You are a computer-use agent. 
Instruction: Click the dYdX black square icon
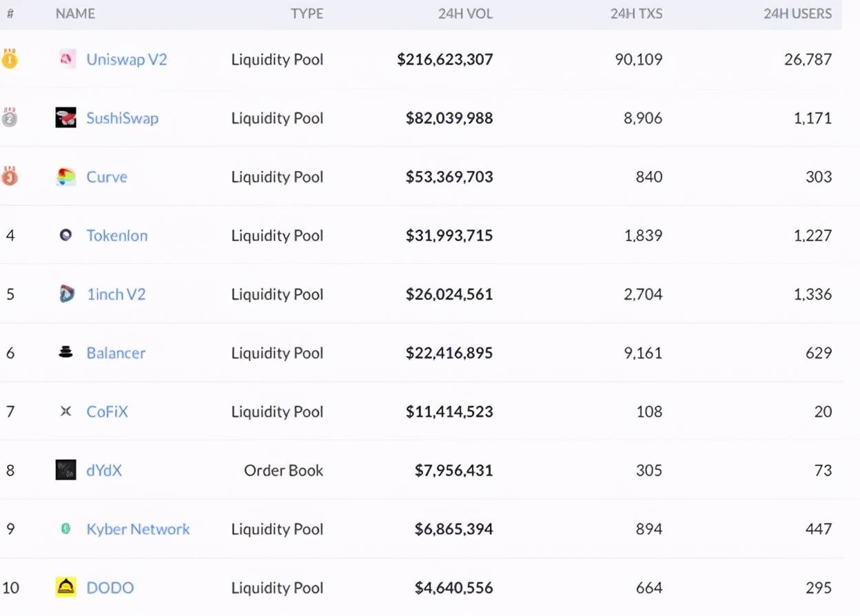[x=66, y=470]
